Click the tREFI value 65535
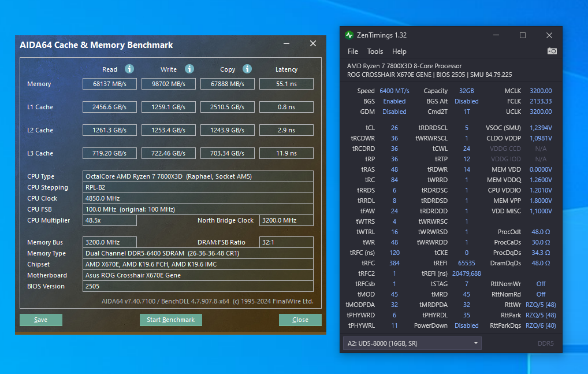 pos(467,264)
